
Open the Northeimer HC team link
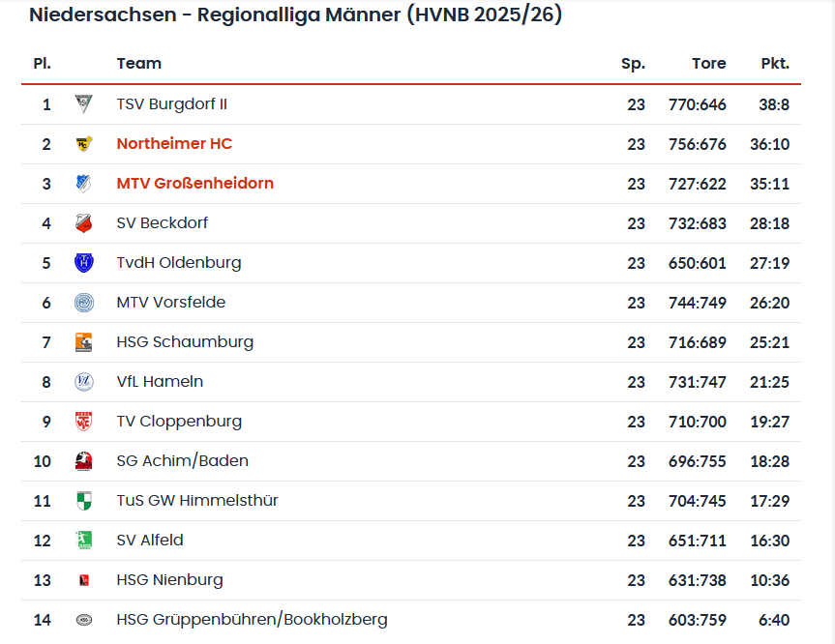[174, 144]
